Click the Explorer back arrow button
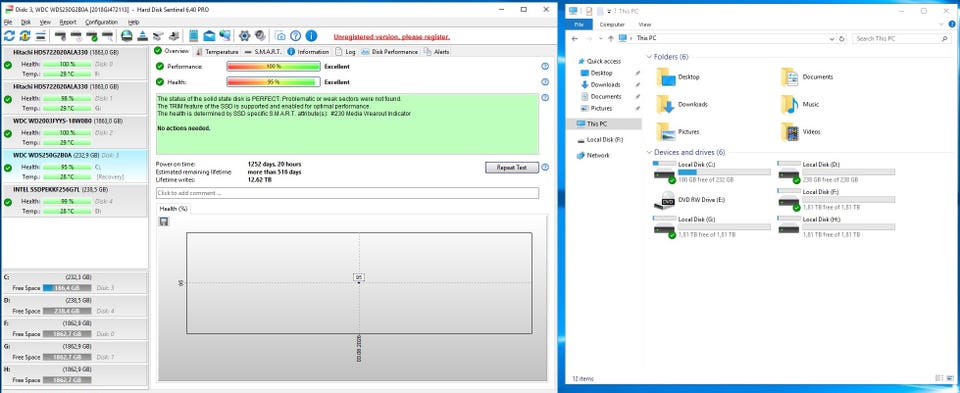The image size is (960, 393). [x=575, y=38]
